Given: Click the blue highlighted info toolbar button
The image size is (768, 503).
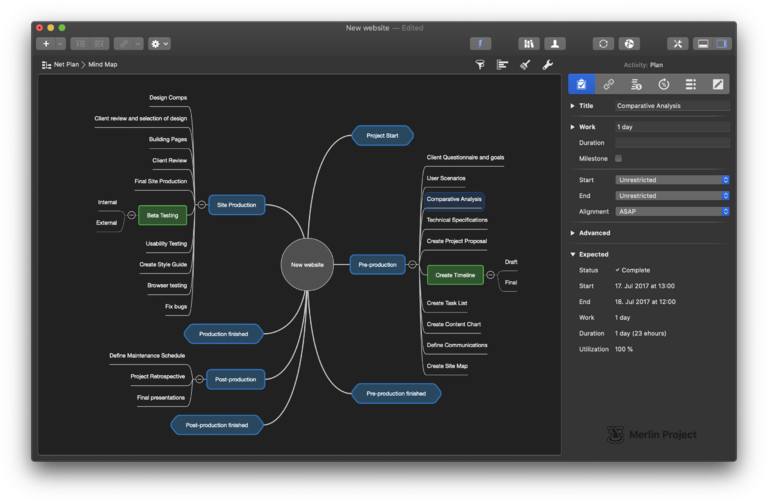Looking at the screenshot, I should (480, 44).
